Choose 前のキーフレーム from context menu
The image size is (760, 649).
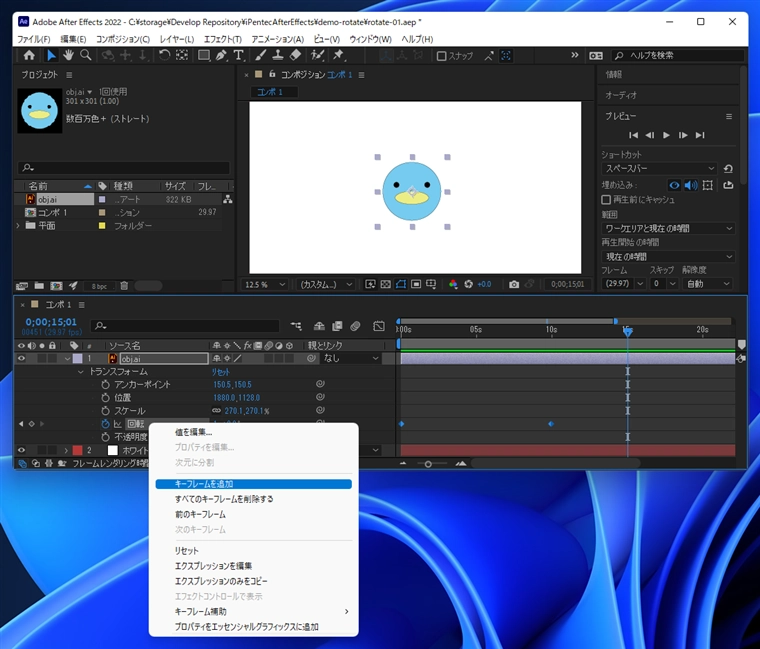pos(253,514)
